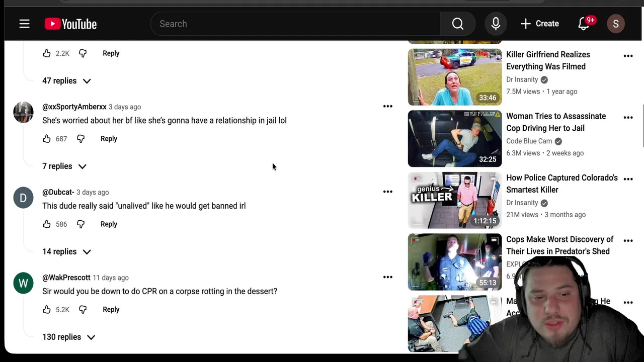Open more options for Killer Girlfriend video
This screenshot has height=362, width=644.
coord(628,56)
